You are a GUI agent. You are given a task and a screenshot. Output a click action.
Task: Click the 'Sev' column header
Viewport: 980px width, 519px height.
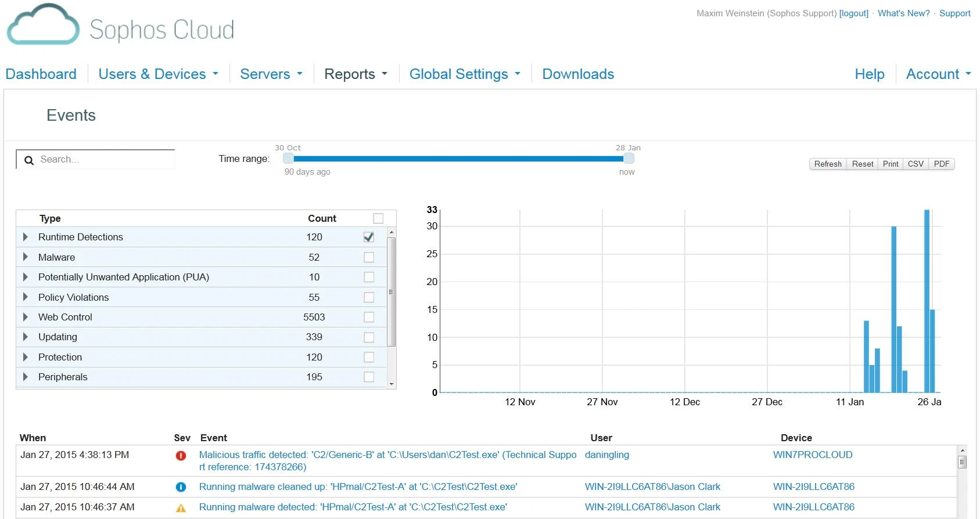point(182,438)
